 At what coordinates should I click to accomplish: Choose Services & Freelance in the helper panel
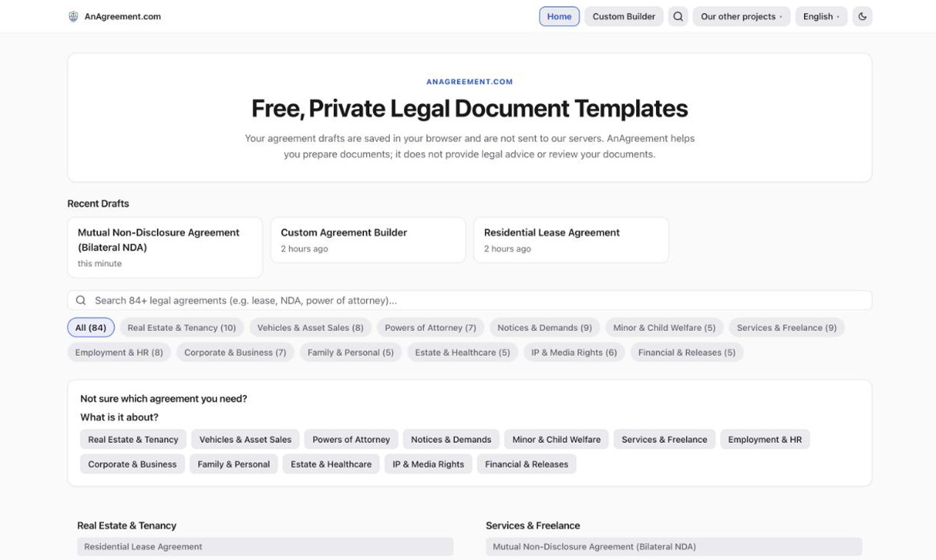coord(664,440)
